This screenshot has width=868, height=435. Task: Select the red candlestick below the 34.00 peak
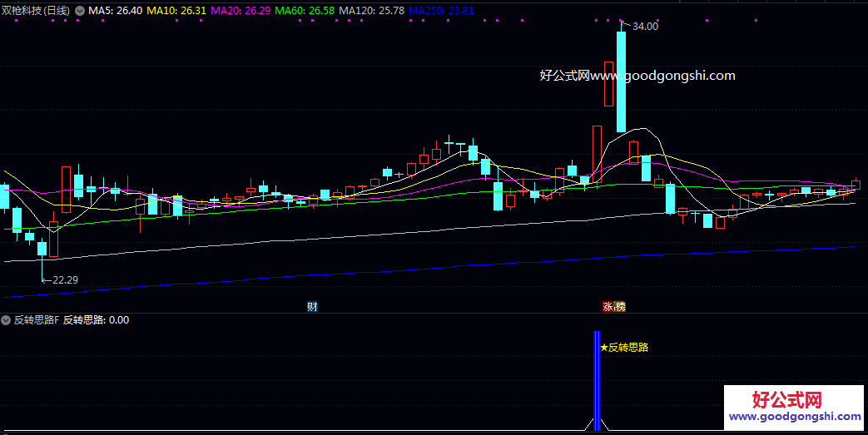pos(609,83)
